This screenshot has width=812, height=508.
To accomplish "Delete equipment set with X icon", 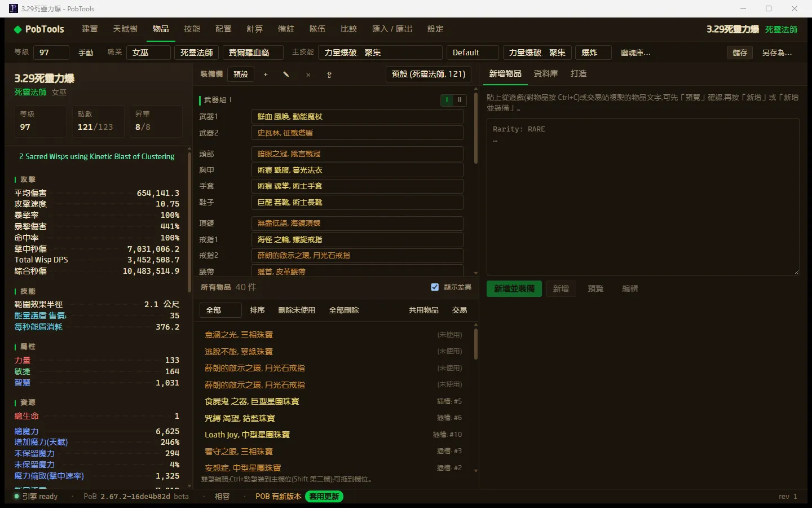I will (308, 75).
